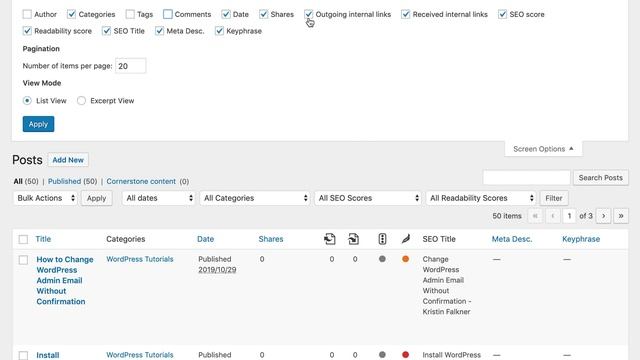Click the 50 items count text
The width and height of the screenshot is (640, 360).
(507, 216)
